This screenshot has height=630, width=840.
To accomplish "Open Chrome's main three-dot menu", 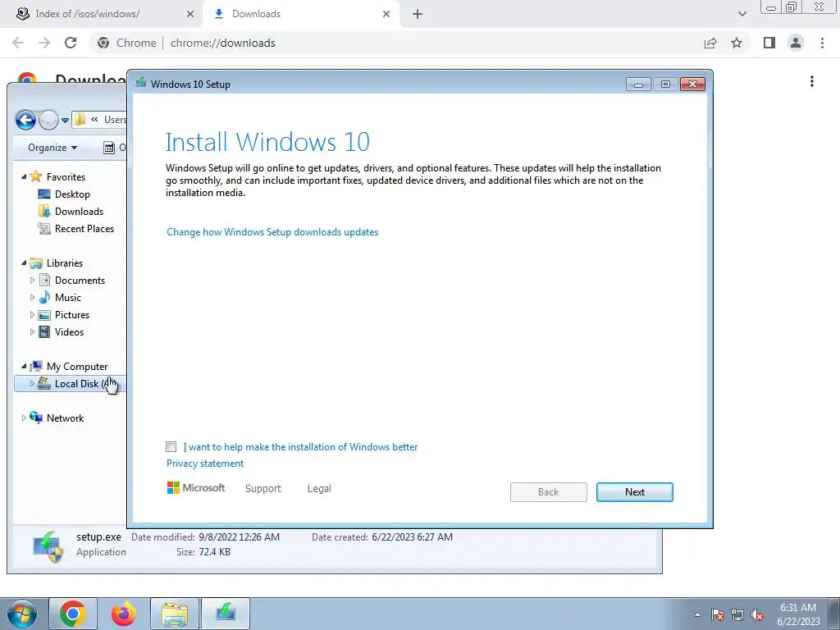I will (822, 43).
